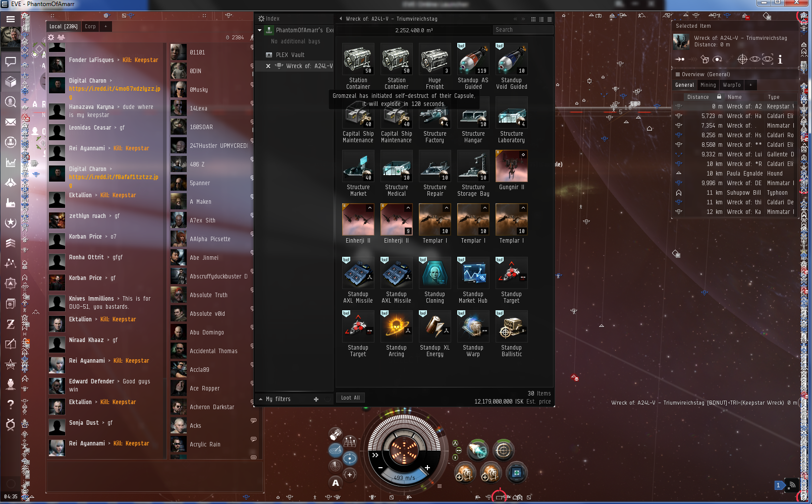Click Look At eye icon in Selected Item
This screenshot has width=812, height=504.
coord(754,60)
